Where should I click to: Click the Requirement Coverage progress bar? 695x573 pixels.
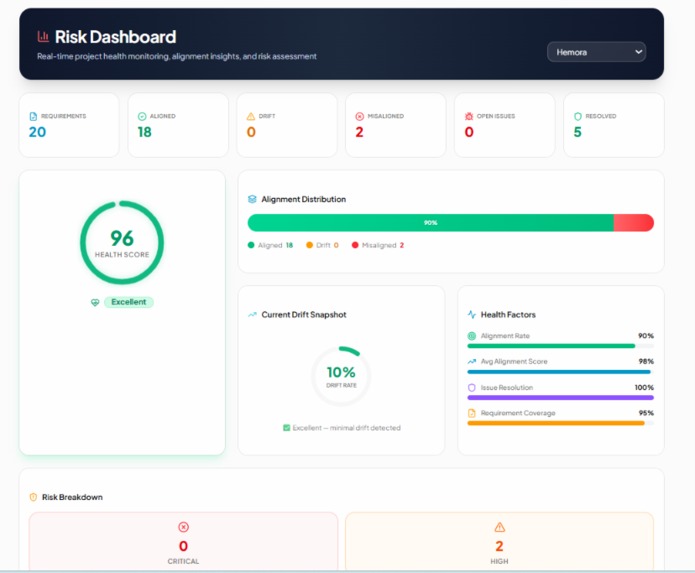[x=561, y=423]
